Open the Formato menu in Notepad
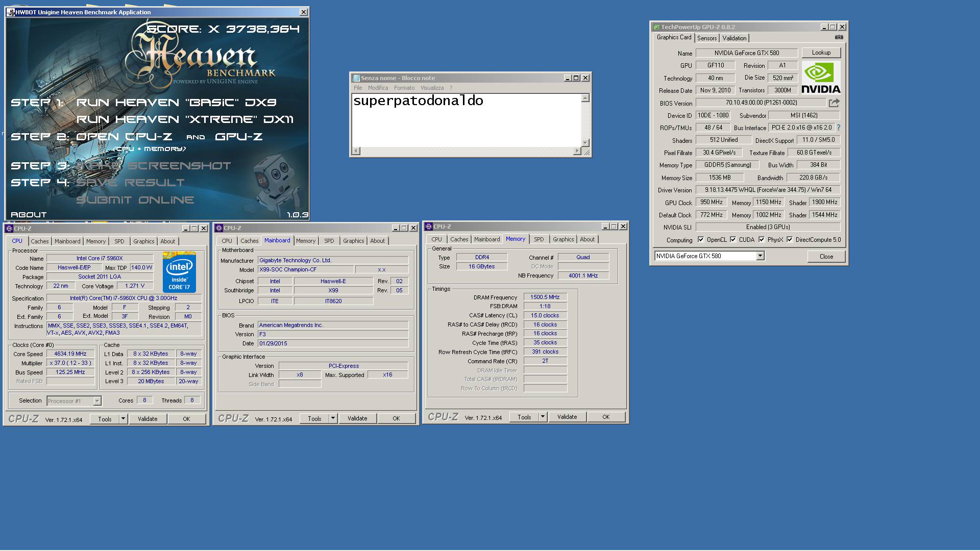980x551 pixels. pos(404,88)
